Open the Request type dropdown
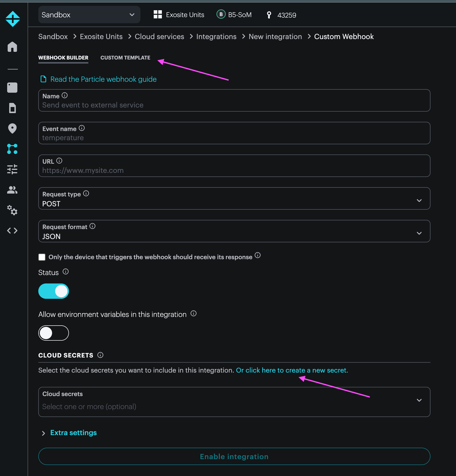456x476 pixels. pos(419,200)
